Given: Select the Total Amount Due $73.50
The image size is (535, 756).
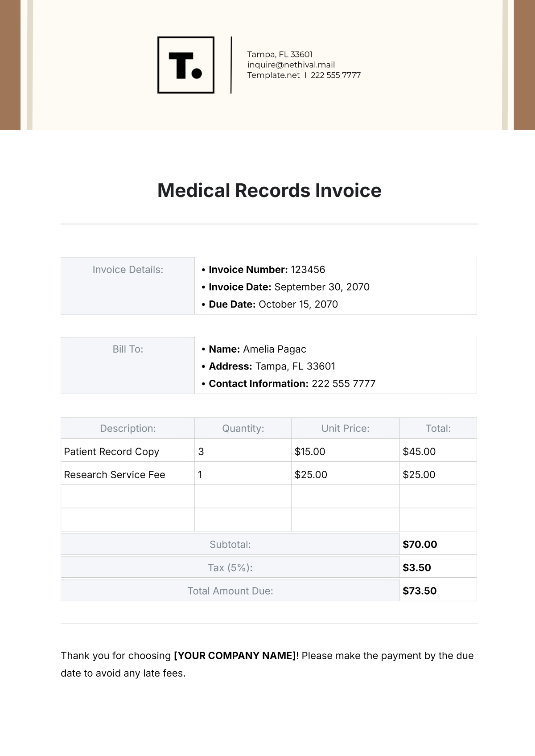Looking at the screenshot, I should coord(419,591).
